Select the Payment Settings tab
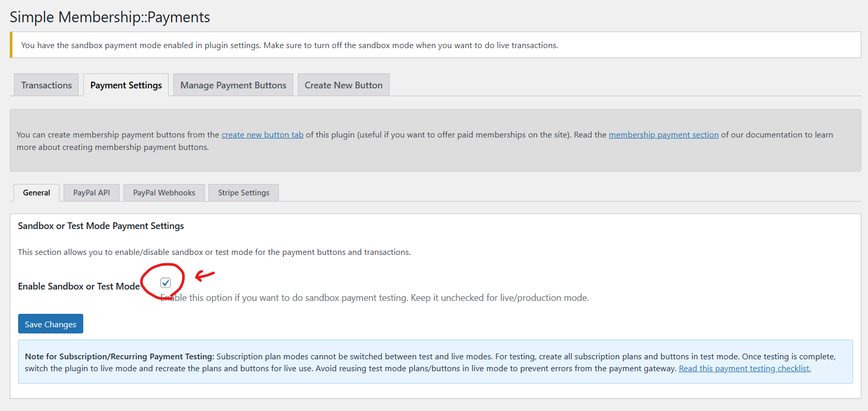The width and height of the screenshot is (868, 411). [126, 85]
